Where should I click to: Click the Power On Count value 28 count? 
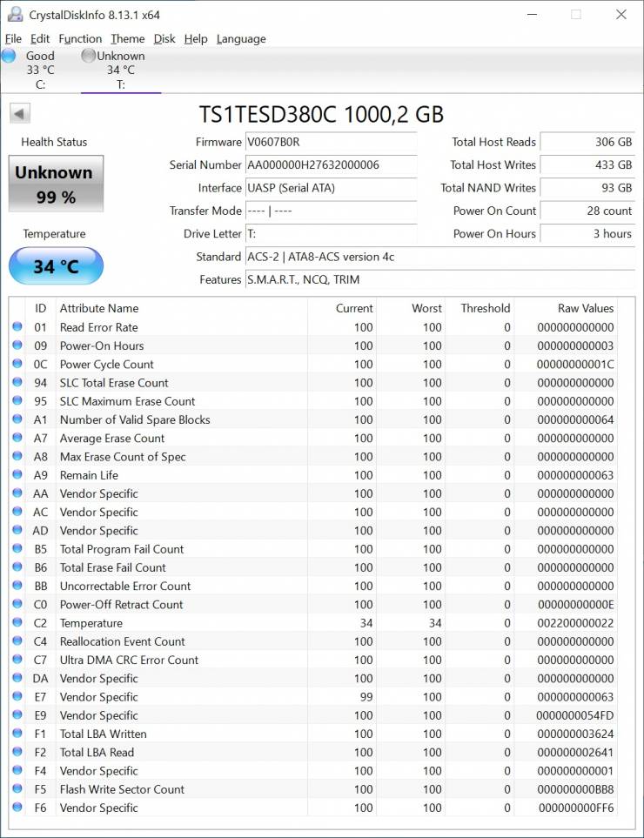point(587,211)
